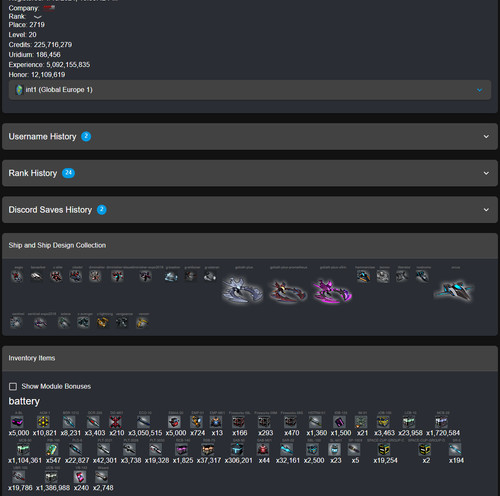Click the battery icon with quantity x5,000 (pink)
500x496 pixels.
[17, 422]
